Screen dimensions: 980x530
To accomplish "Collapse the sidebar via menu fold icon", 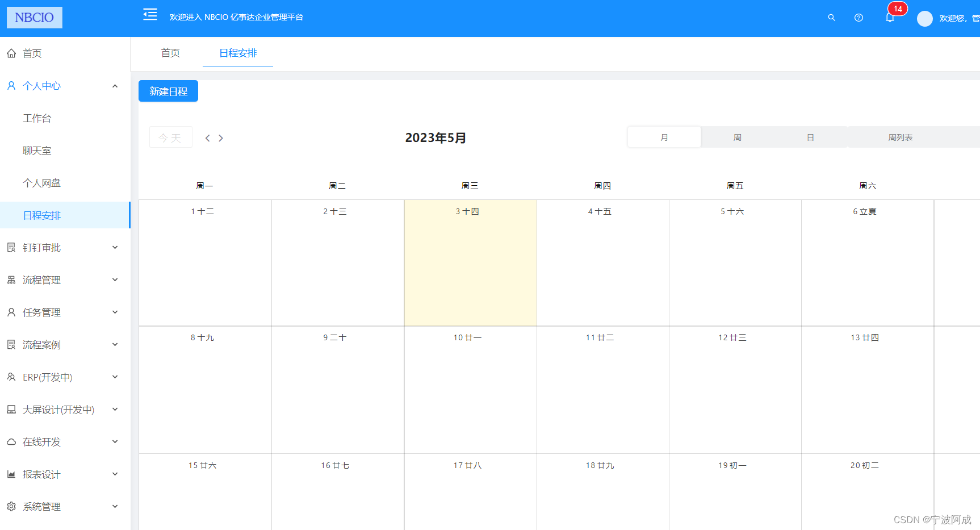I will tap(150, 15).
